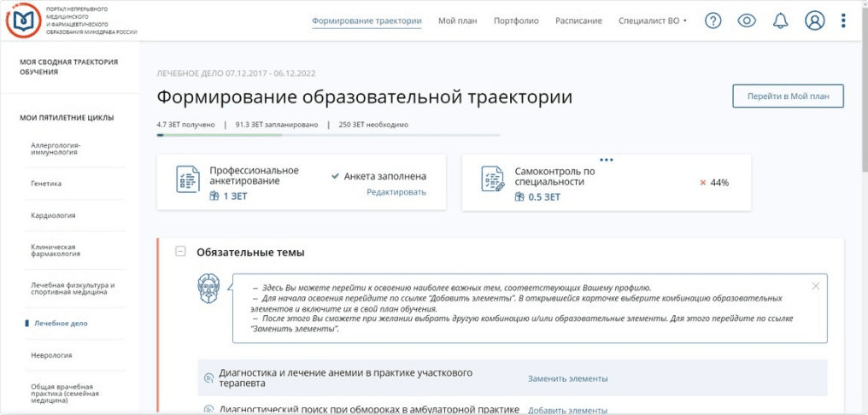
Task: Switch to the Мой план tab
Action: tap(458, 21)
